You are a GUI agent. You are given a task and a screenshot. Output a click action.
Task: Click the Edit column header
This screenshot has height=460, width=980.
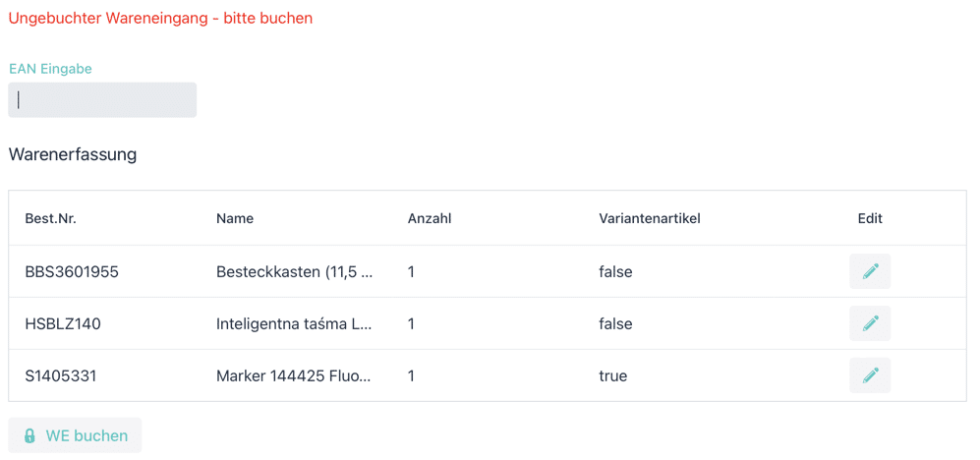click(869, 218)
